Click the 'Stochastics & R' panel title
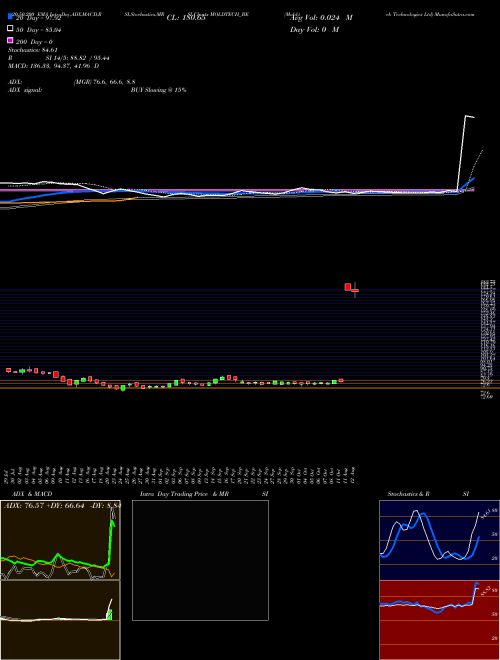 [409, 494]
